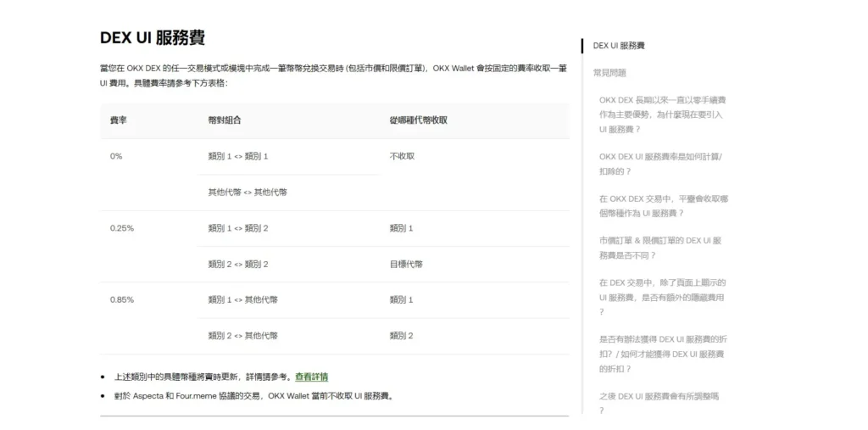Click the 從哪種代幣收取 column header
Image resolution: width=868 pixels, height=430 pixels.
419,120
